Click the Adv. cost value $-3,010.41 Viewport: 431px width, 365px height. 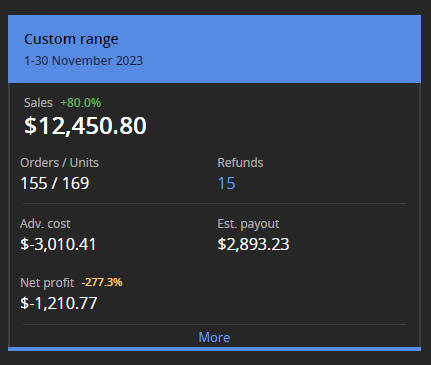point(58,244)
